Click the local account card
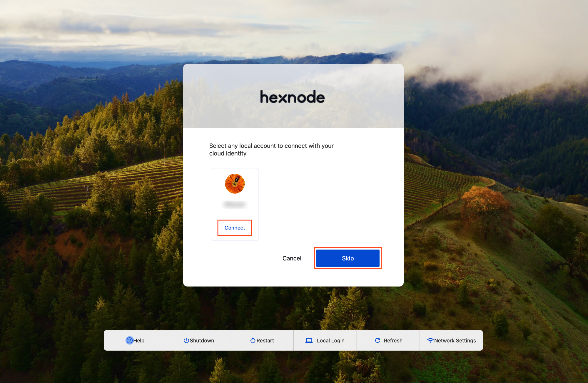Image resolution: width=588 pixels, height=383 pixels. point(235,204)
